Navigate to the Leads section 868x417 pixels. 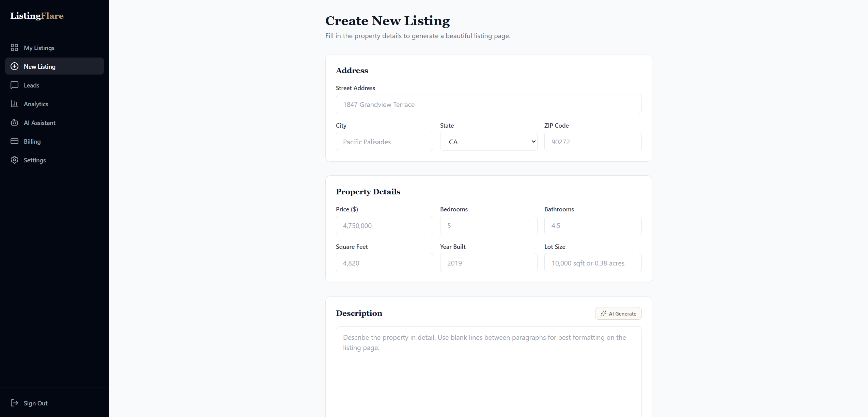point(31,85)
